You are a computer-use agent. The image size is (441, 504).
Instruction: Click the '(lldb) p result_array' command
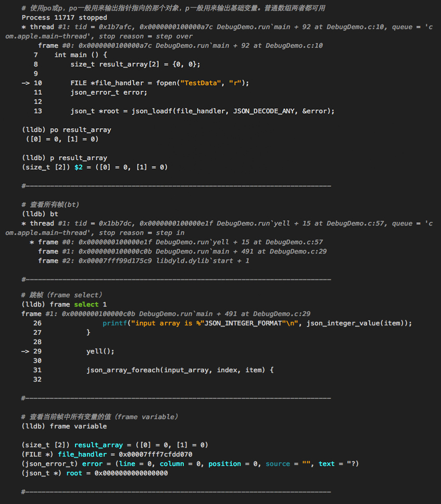coord(64,158)
